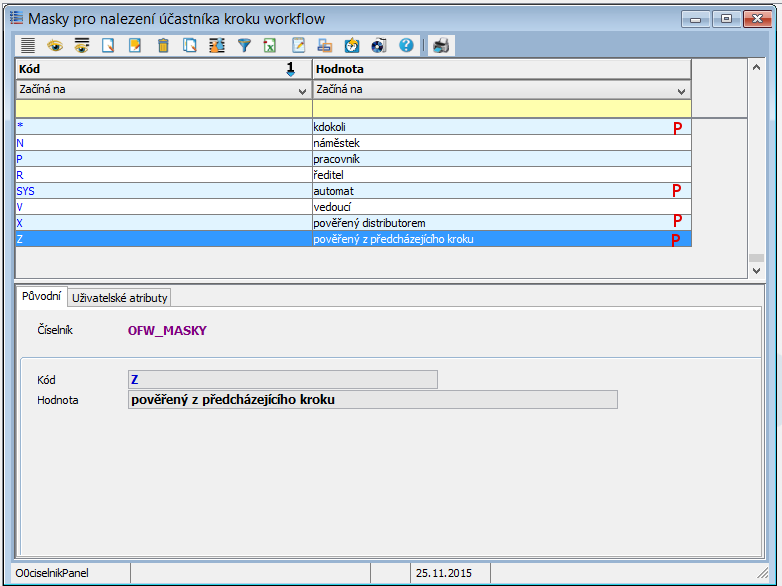The width and height of the screenshot is (782, 586).
Task: Click the new blank record icon
Action: click(109, 45)
